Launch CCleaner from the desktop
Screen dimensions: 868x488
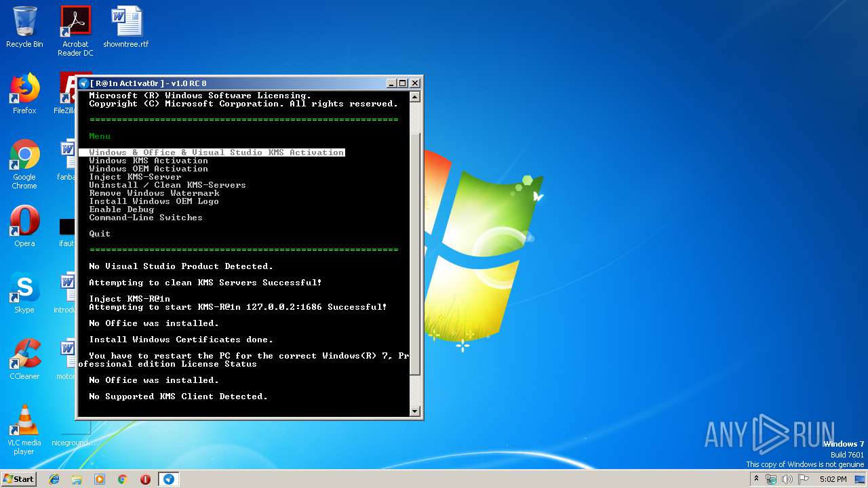click(x=24, y=359)
